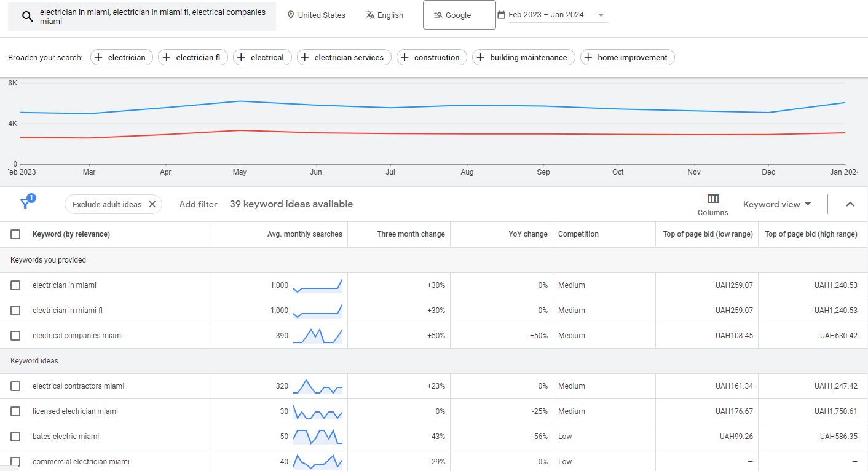This screenshot has width=868, height=471.
Task: Sort by Top of page bid (high range)
Action: pos(811,234)
